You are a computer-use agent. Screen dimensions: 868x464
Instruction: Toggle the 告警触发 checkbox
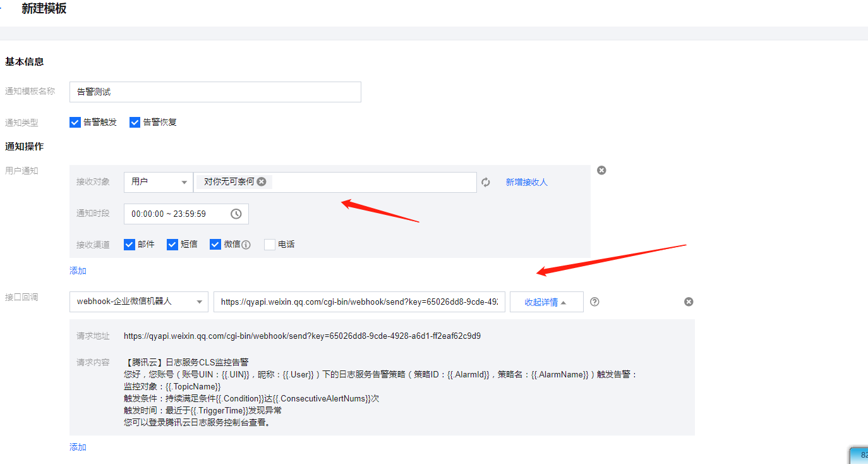tap(75, 122)
